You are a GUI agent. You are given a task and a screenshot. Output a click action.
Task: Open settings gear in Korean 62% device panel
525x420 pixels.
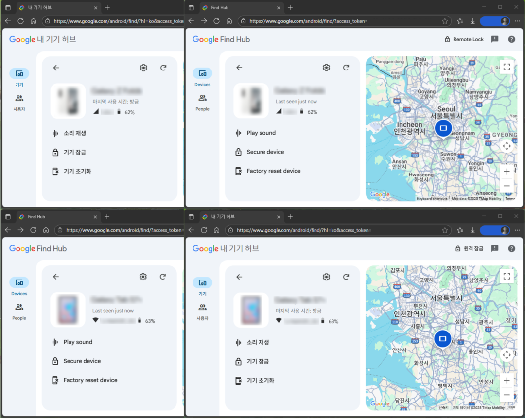click(143, 68)
